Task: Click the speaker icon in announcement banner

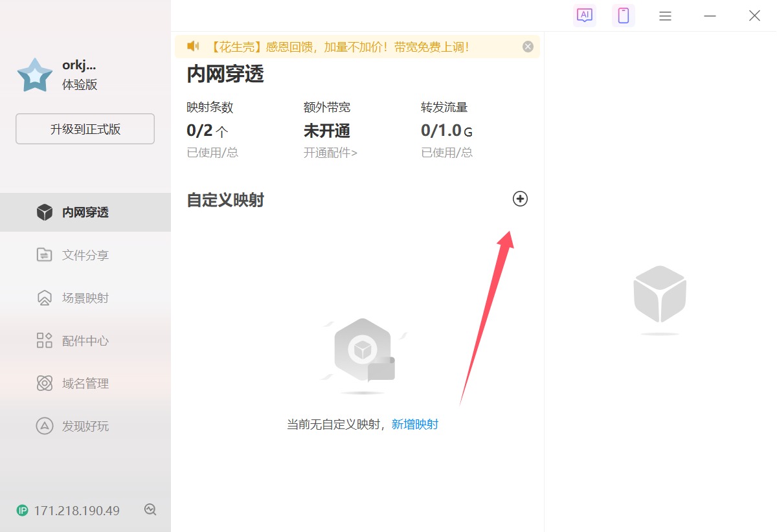Action: tap(193, 46)
